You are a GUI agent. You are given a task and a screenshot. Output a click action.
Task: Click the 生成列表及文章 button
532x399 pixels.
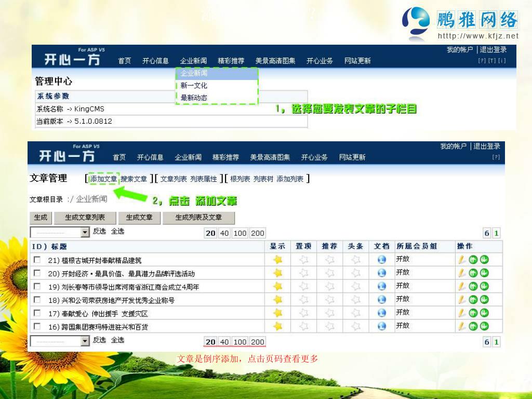tap(198, 218)
